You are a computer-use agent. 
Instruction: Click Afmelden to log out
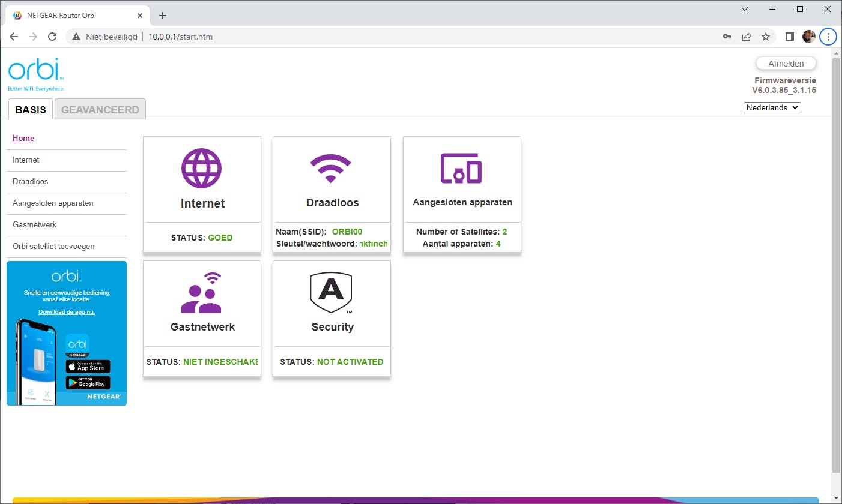coord(786,63)
